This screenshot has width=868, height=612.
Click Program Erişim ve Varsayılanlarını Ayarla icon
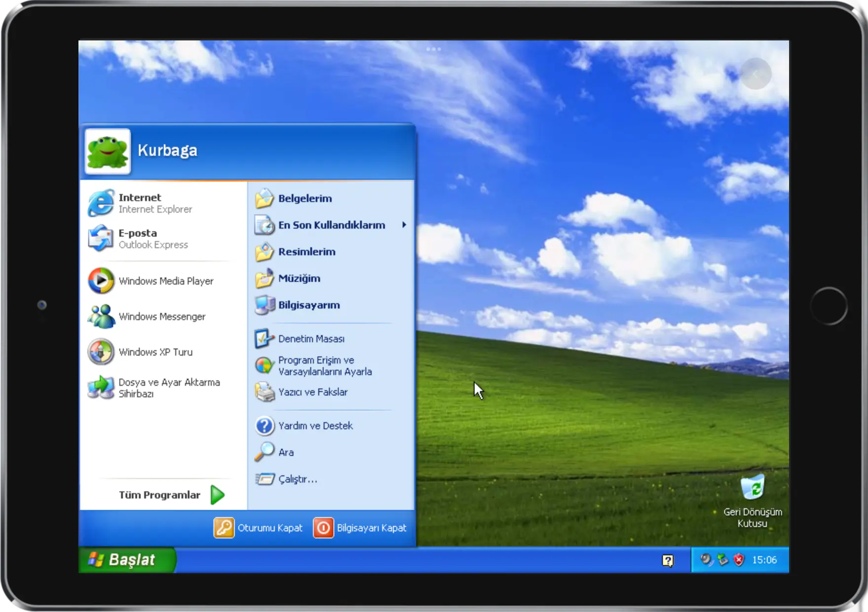tap(264, 365)
